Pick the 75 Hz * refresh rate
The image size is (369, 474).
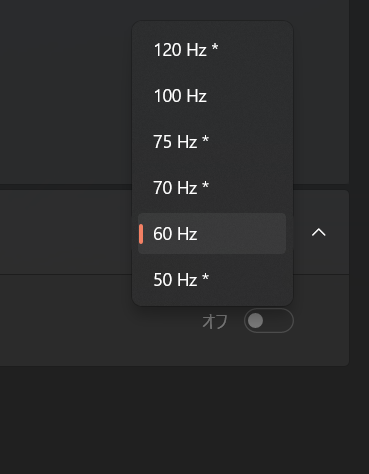(x=212, y=142)
